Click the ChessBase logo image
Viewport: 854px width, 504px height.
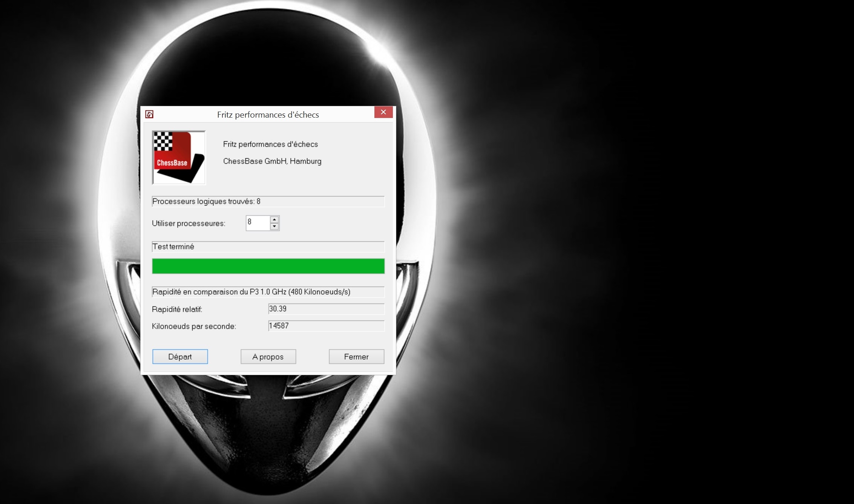(179, 158)
